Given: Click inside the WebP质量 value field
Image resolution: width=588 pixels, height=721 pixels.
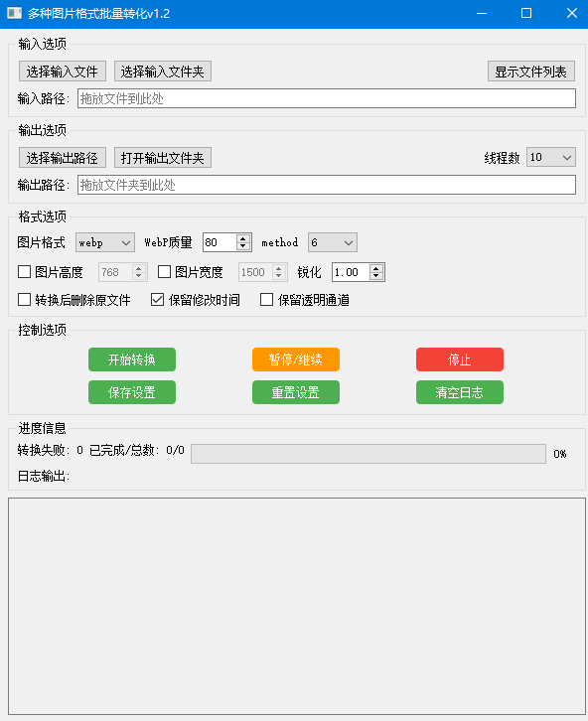Looking at the screenshot, I should click(220, 242).
